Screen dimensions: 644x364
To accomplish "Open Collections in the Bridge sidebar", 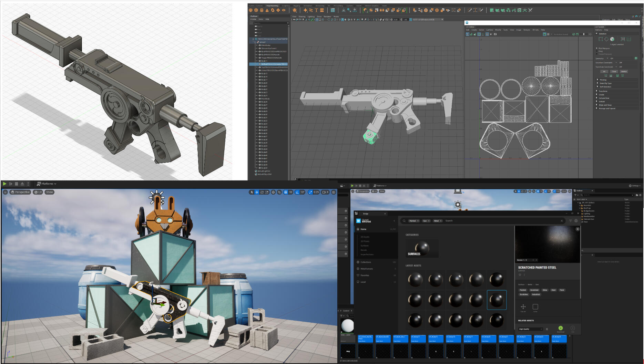I will coord(366,262).
